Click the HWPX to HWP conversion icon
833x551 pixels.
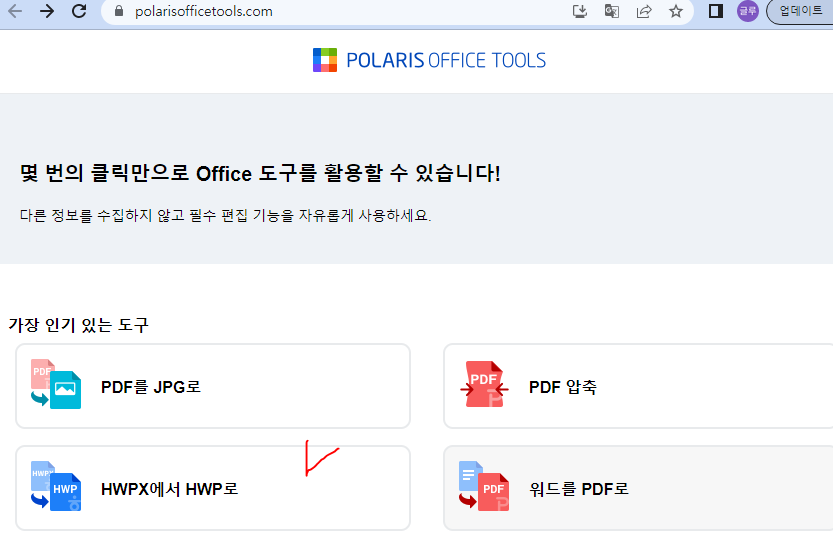(x=56, y=486)
